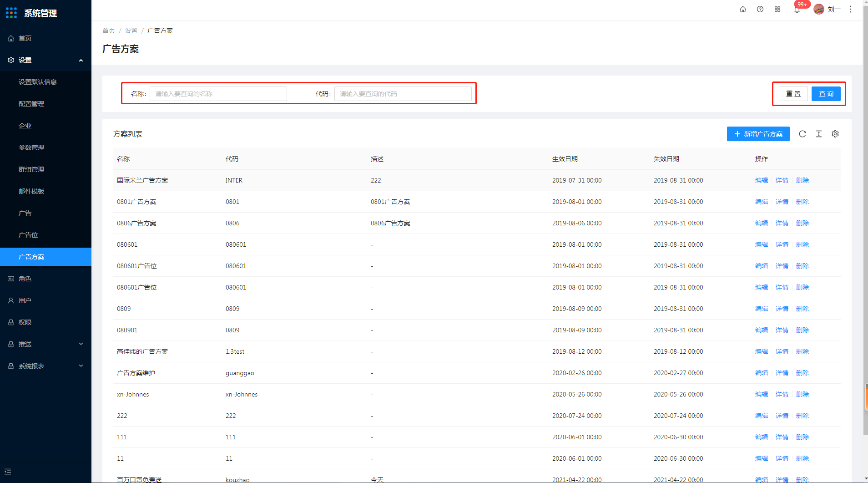Click the guanggao code cell
Viewport: 868px width, 483px height.
[240, 373]
